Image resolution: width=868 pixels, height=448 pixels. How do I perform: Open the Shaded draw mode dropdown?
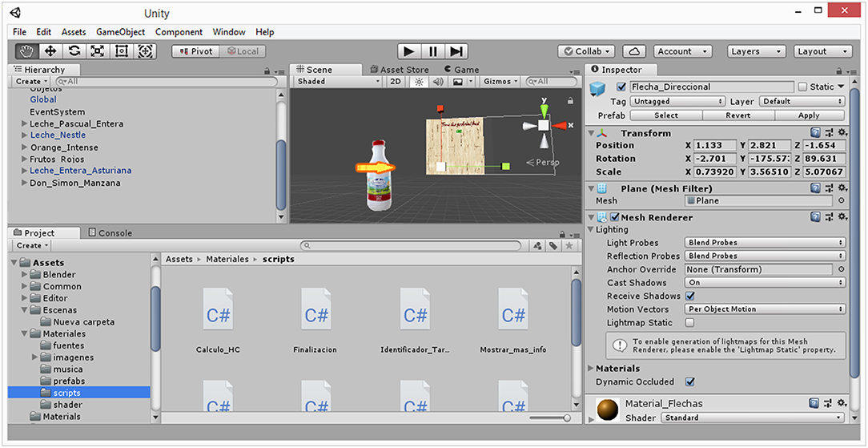point(338,82)
